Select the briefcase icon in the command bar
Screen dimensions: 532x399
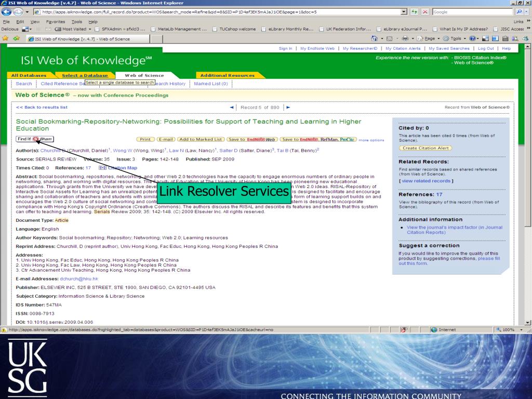tap(505, 38)
